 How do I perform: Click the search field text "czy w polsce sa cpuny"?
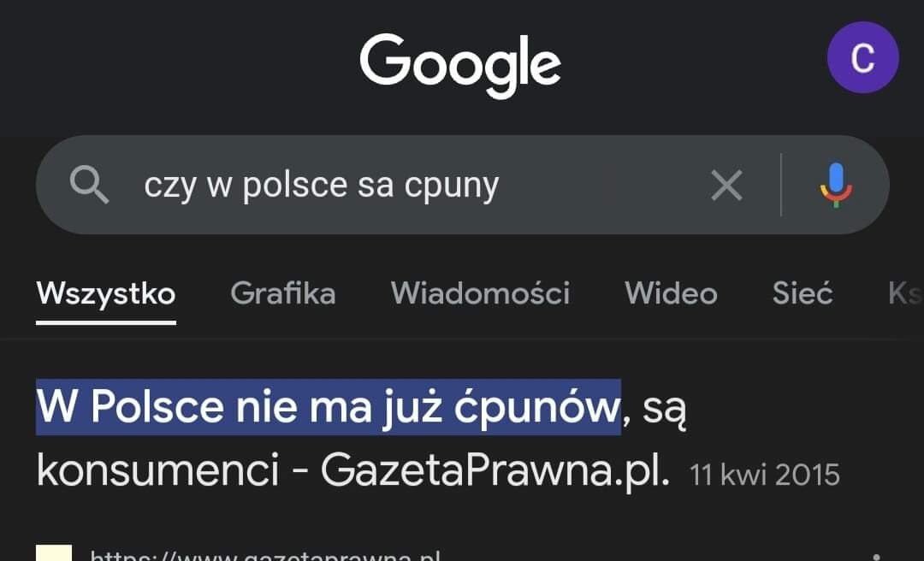tap(321, 186)
